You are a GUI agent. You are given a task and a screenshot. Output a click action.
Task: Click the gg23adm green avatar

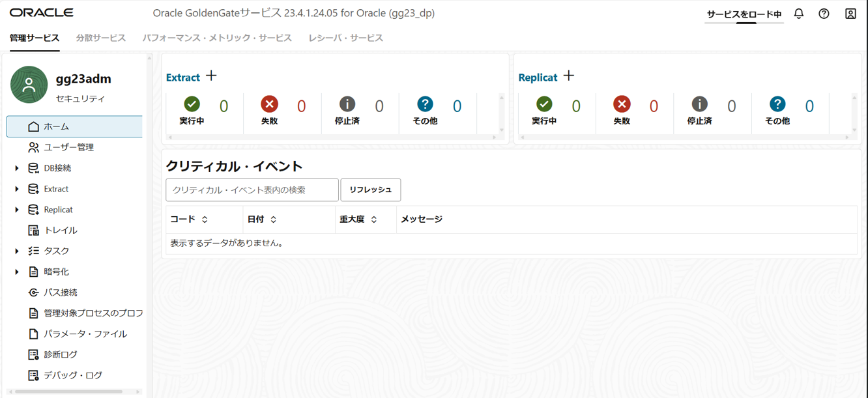[29, 85]
